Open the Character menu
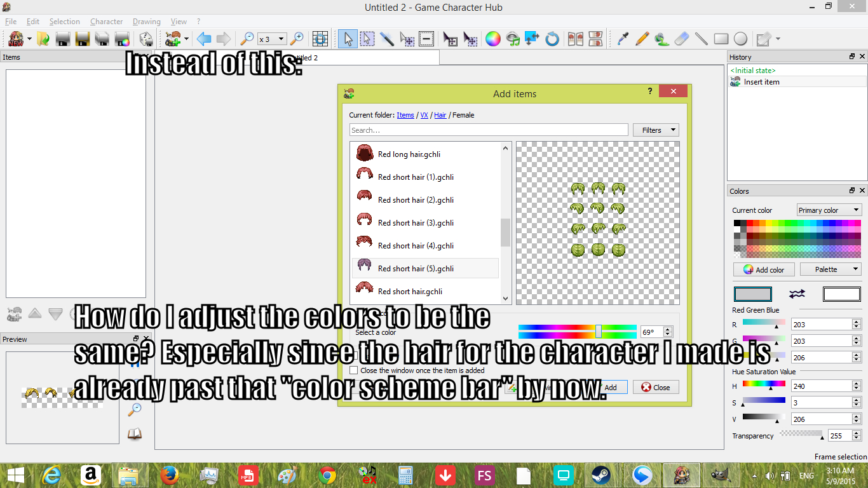The height and width of the screenshot is (488, 868). (106, 22)
